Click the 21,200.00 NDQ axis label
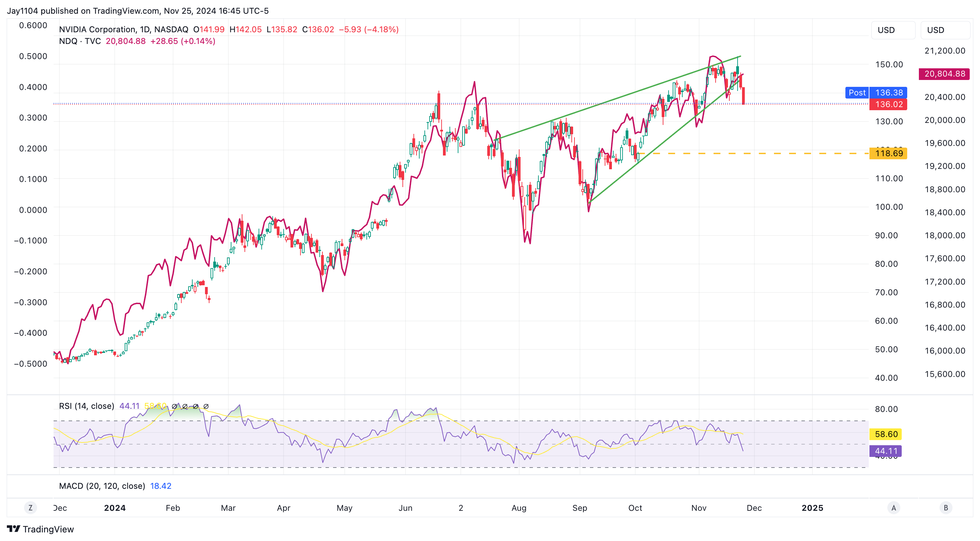This screenshot has height=541, width=980. 945,50
